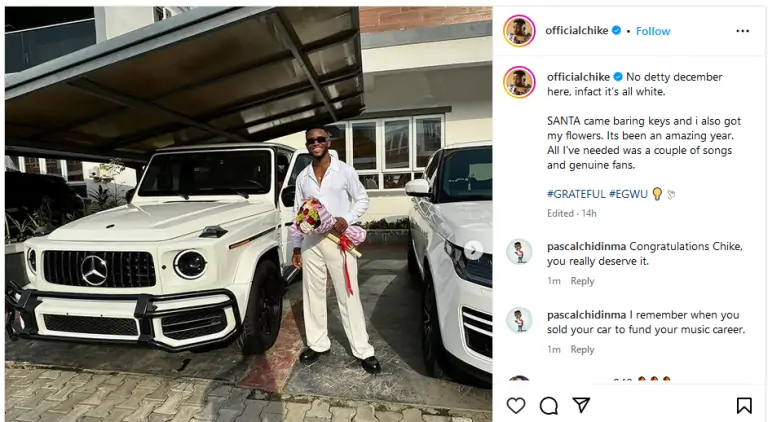
Task: Click the 'Edited · 14h' timestamp
Action: [x=573, y=213]
